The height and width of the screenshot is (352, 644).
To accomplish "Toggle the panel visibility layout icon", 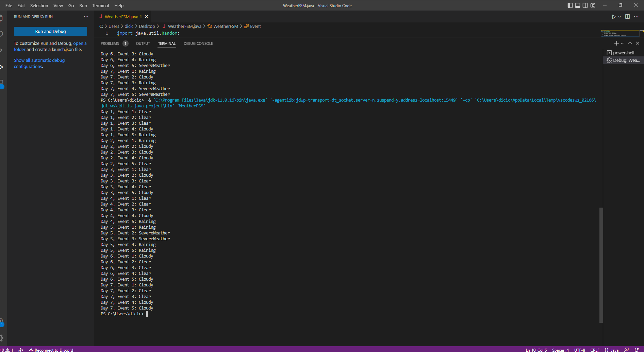I will pos(578,5).
